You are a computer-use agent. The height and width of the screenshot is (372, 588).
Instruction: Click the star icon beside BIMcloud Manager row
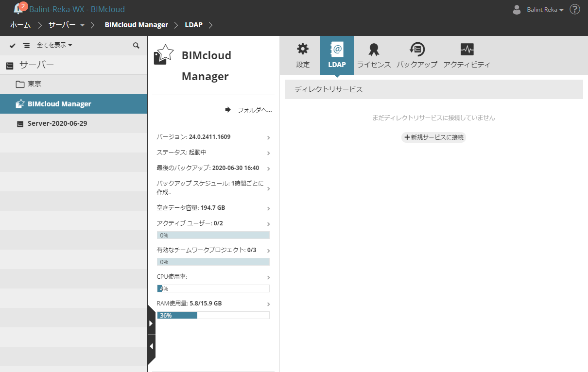pyautogui.click(x=20, y=103)
